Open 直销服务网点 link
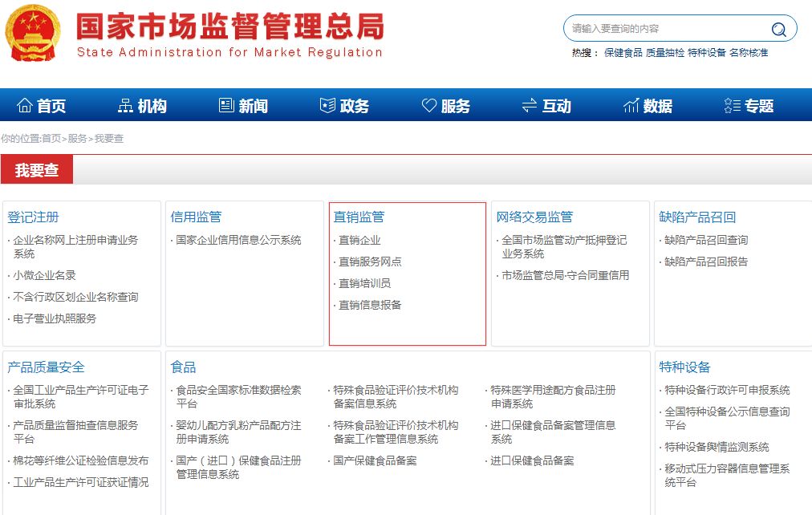This screenshot has height=515, width=812. pos(370,262)
